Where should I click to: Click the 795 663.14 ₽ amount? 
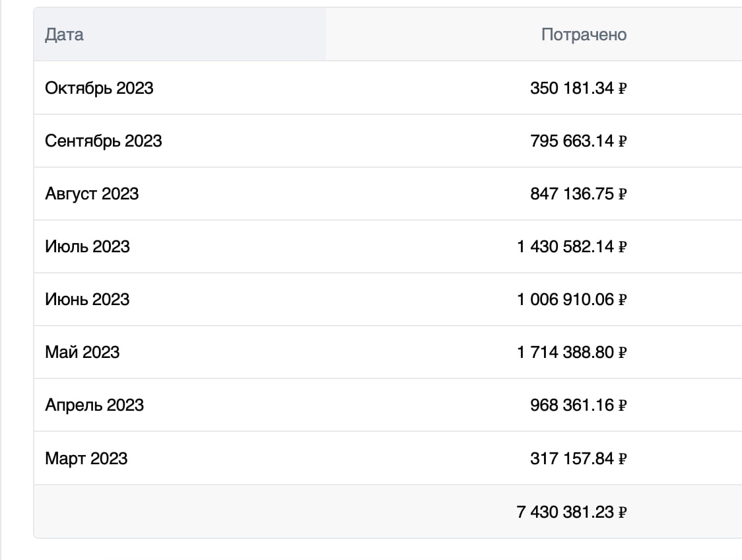coord(578,141)
